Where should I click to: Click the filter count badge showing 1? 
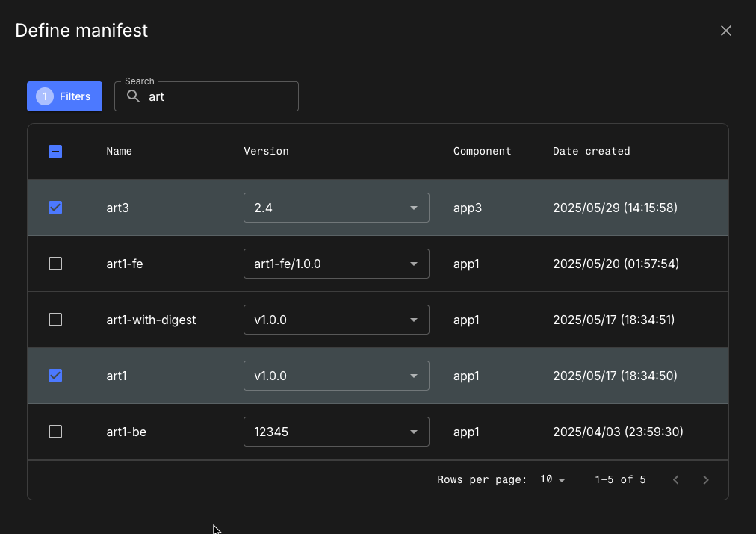click(x=43, y=96)
